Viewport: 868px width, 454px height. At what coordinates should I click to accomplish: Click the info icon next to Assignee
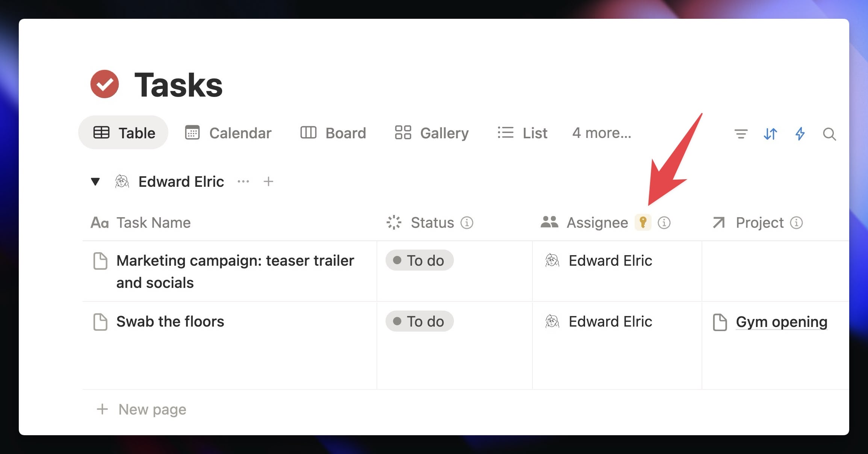[x=664, y=223]
